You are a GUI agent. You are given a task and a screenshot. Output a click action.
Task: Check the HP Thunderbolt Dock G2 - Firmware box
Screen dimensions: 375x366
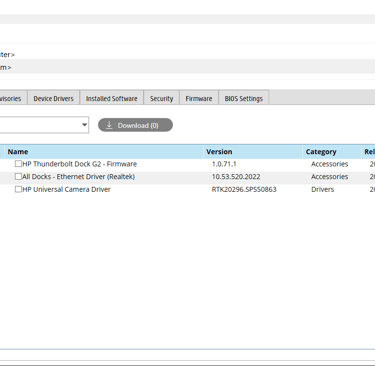(18, 164)
